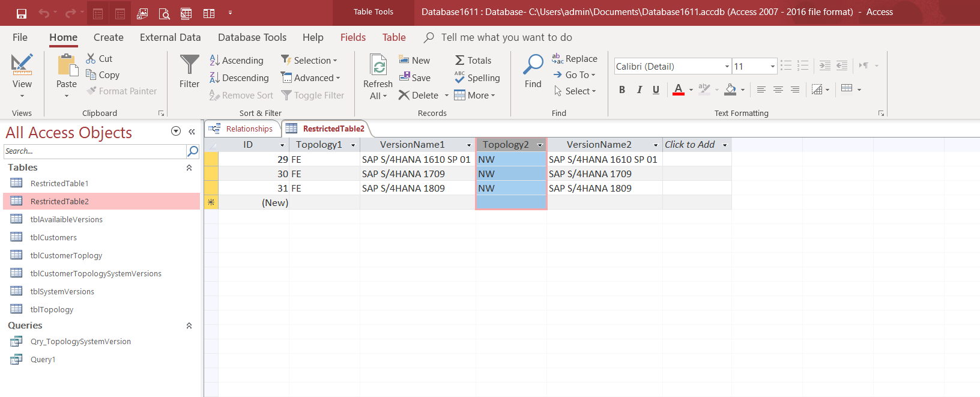Screen dimensions: 980x397
Task: Collapse the Tables group in navigation pane
Action: [189, 168]
